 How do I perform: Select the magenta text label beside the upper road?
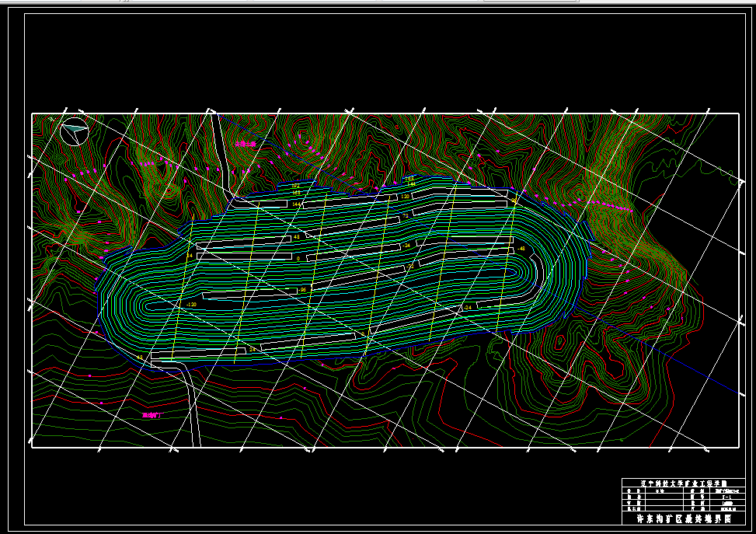(246, 144)
